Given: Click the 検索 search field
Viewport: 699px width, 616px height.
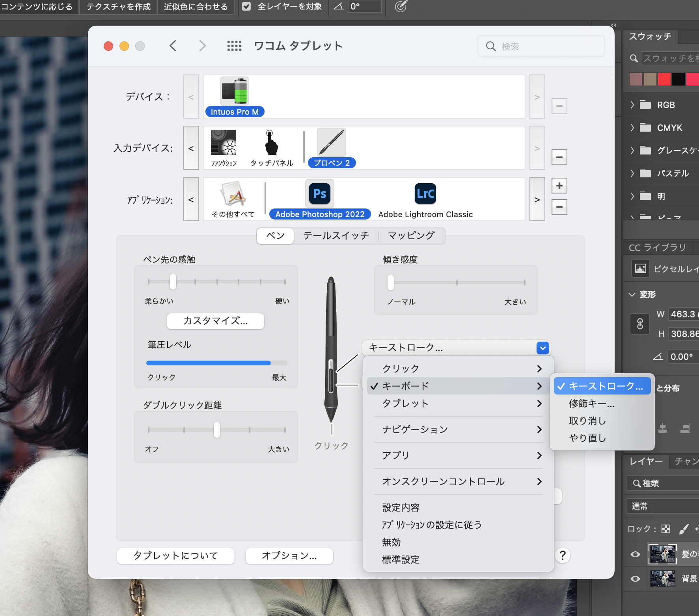Looking at the screenshot, I should pos(541,47).
